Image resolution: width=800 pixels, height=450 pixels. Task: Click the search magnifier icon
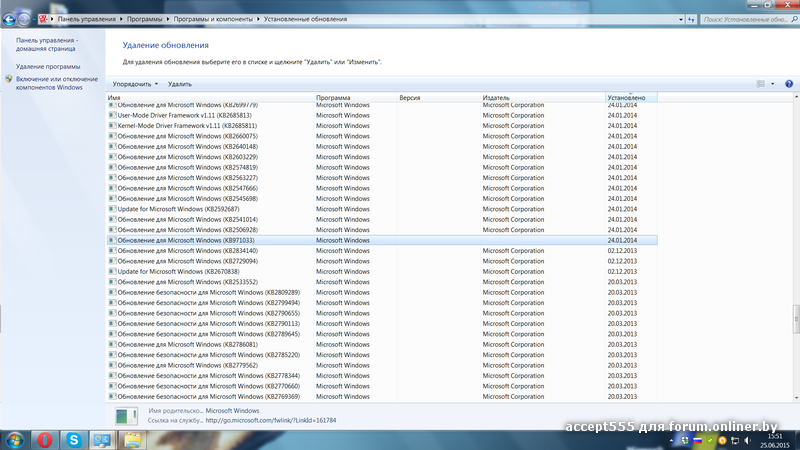click(x=794, y=19)
